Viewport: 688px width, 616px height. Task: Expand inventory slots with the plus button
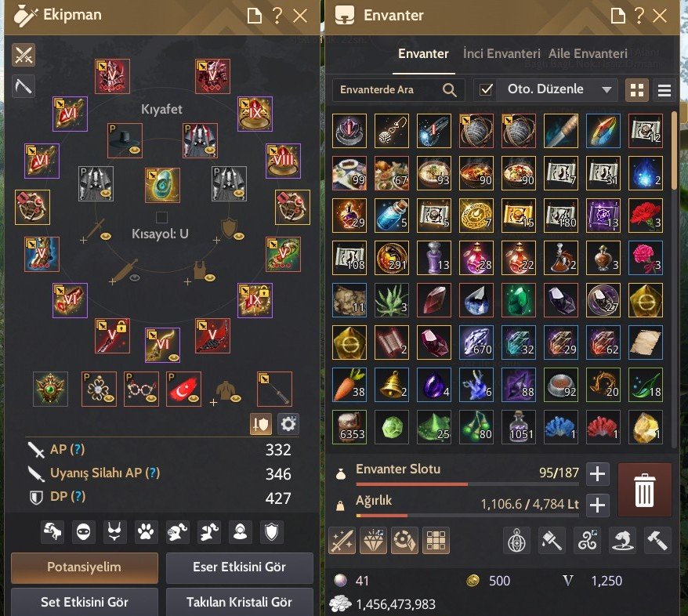tap(597, 474)
